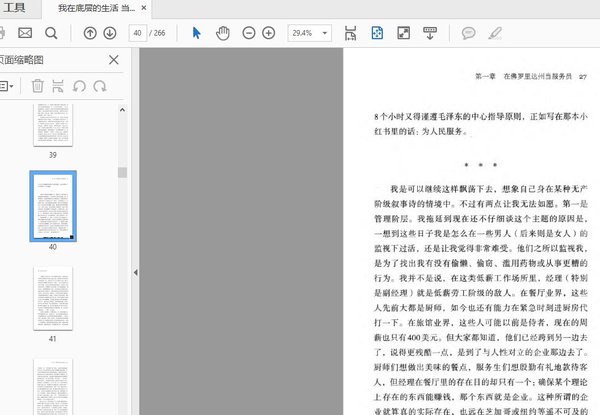
Task: Enter full screen mode icon
Action: click(402, 33)
